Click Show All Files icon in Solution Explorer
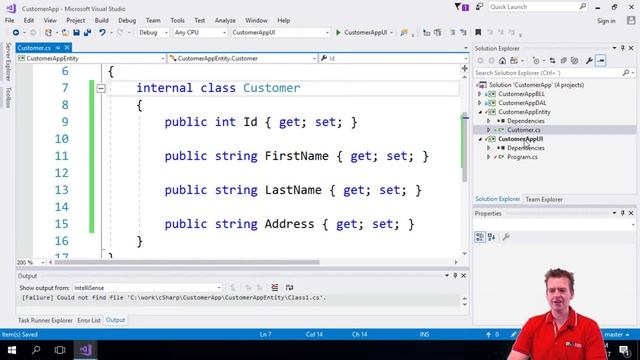 pos(575,61)
